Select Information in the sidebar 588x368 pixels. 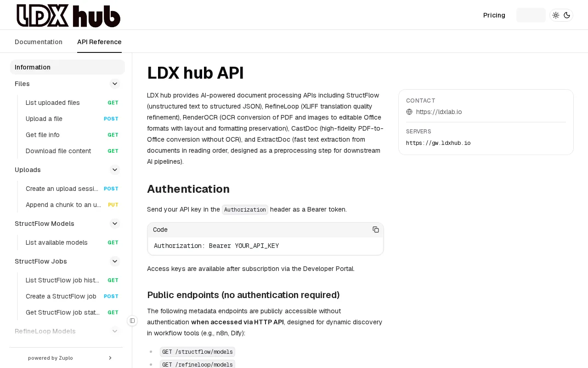(x=68, y=67)
